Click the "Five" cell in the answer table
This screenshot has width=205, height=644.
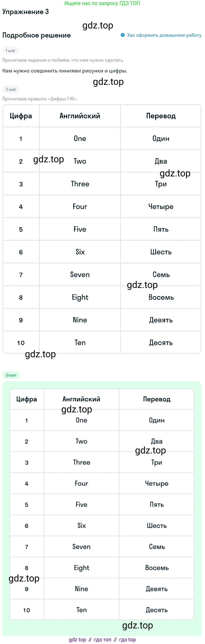81,505
